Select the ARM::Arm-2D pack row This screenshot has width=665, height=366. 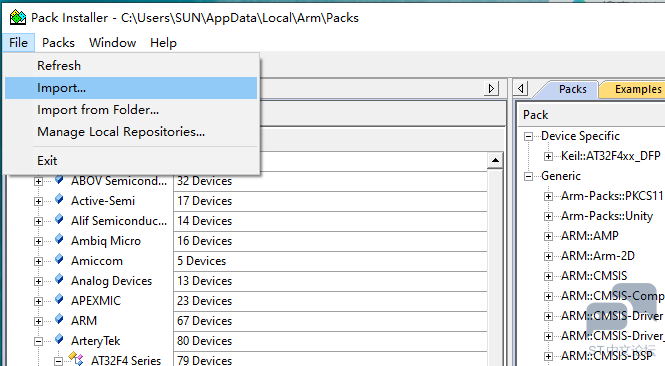pyautogui.click(x=598, y=256)
